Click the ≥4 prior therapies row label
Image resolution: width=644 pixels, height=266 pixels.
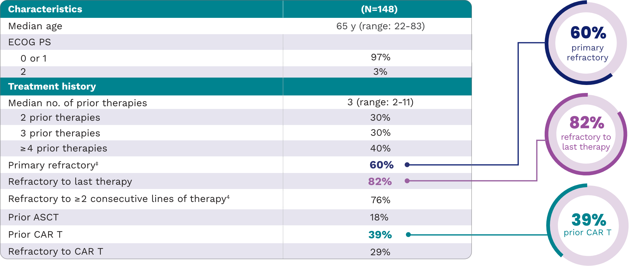[x=64, y=148]
